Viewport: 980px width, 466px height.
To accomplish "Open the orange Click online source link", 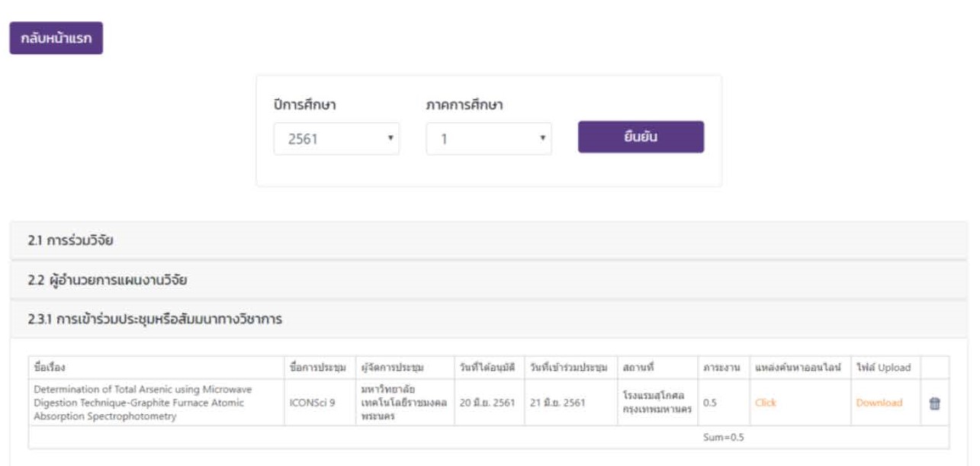I will tap(765, 403).
